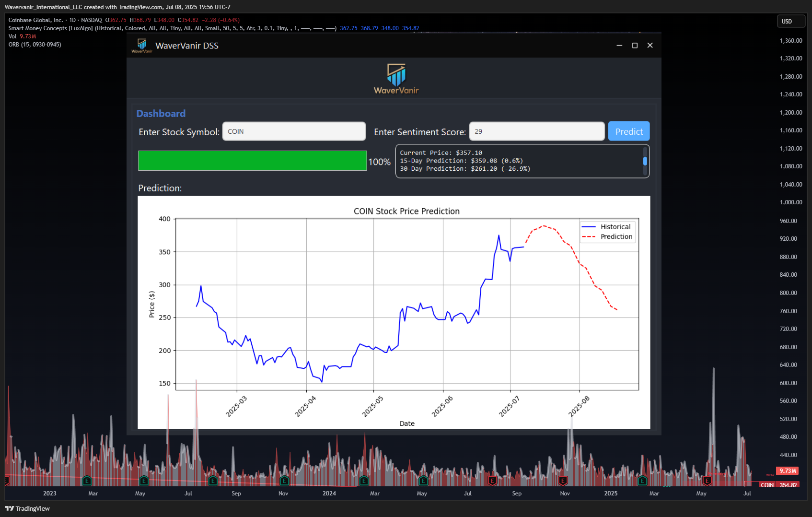The width and height of the screenshot is (812, 517).
Task: Click the TradingView logo at bottom left
Action: coord(27,508)
